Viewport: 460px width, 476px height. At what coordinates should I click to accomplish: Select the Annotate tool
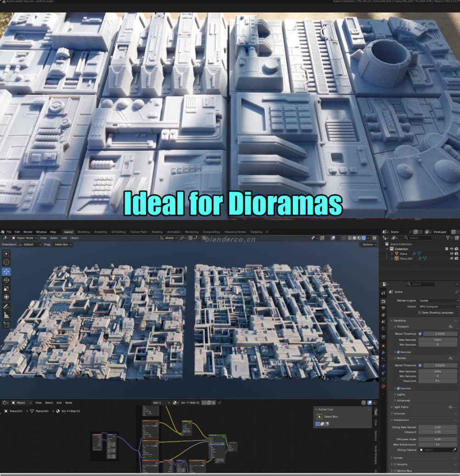click(x=6, y=307)
